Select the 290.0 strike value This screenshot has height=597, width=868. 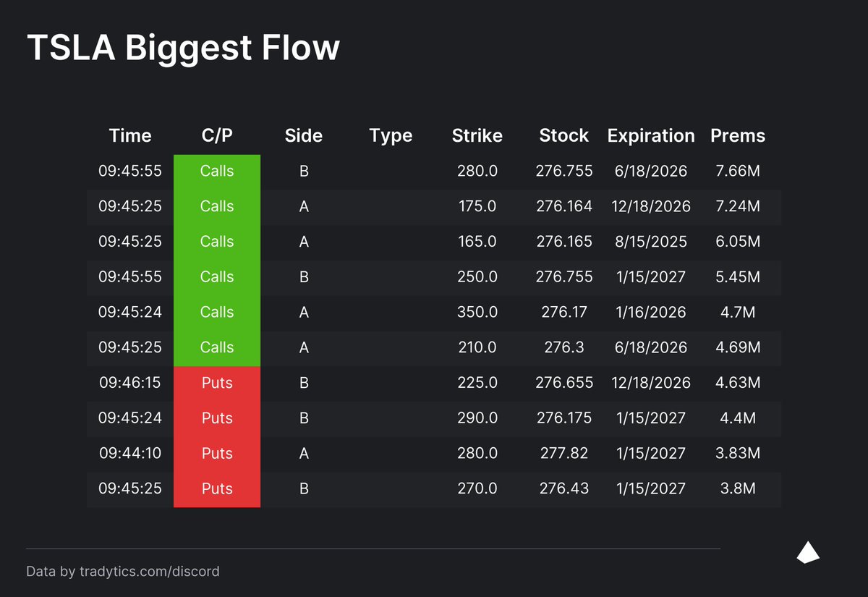477,418
